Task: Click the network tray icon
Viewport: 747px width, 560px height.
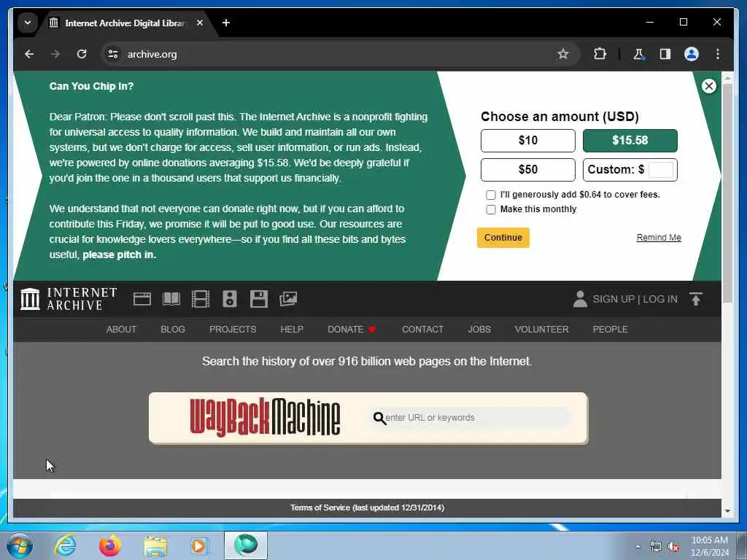Action: click(x=656, y=547)
